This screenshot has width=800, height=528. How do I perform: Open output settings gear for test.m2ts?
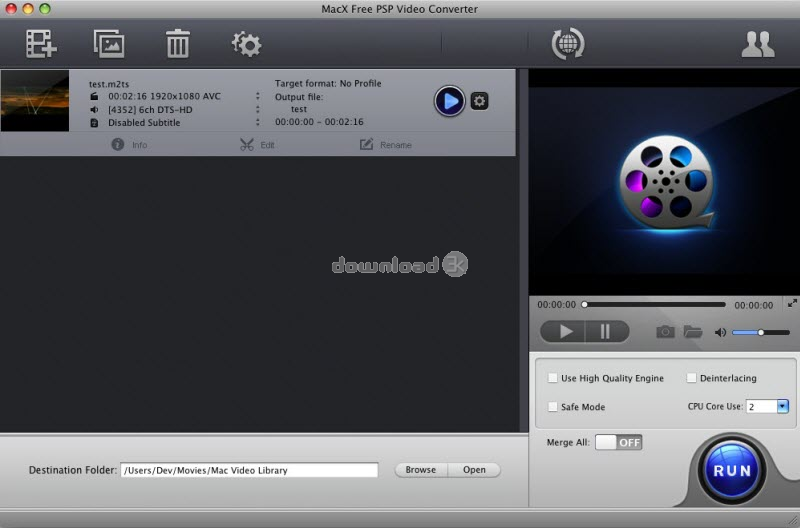pos(479,101)
